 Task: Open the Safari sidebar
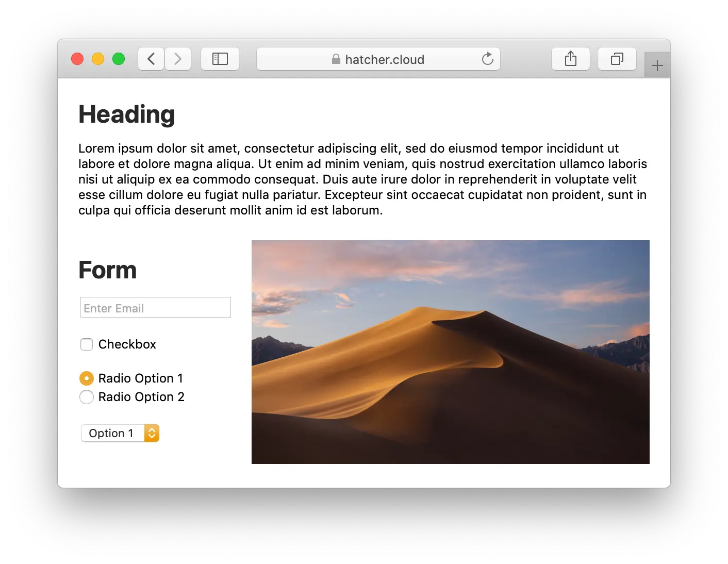(220, 59)
